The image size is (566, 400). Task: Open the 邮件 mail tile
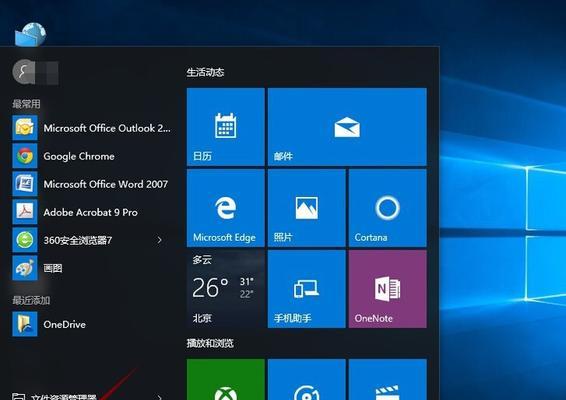pos(347,127)
